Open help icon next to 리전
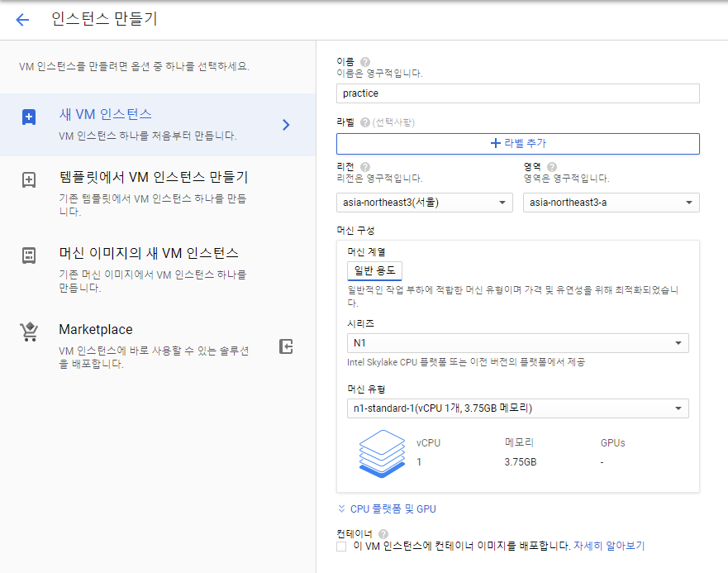This screenshot has width=728, height=573. [x=365, y=167]
